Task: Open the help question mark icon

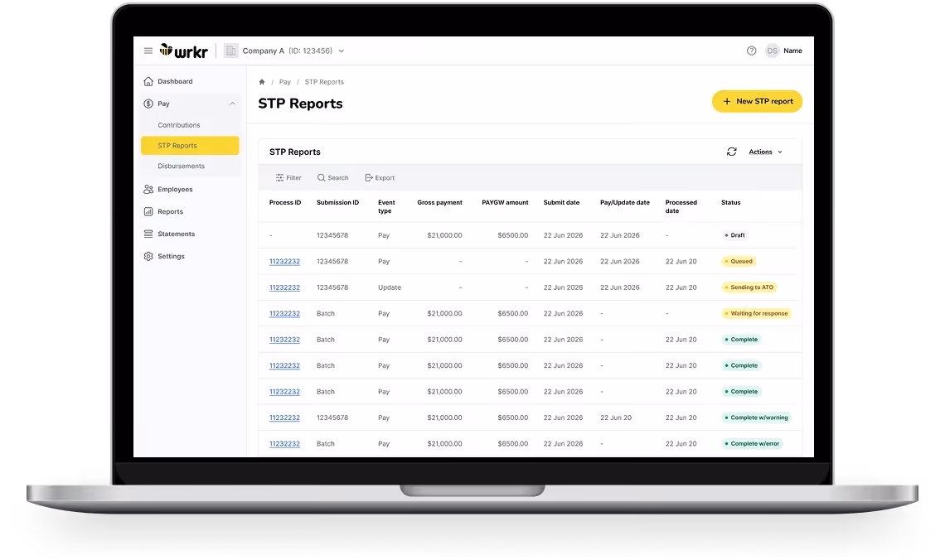Action: tap(751, 51)
